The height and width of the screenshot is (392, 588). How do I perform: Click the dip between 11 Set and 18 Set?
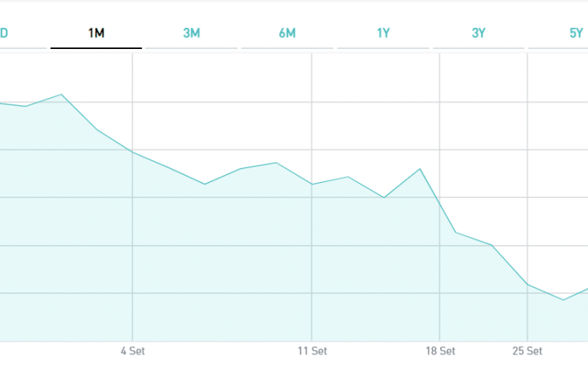[x=384, y=198]
